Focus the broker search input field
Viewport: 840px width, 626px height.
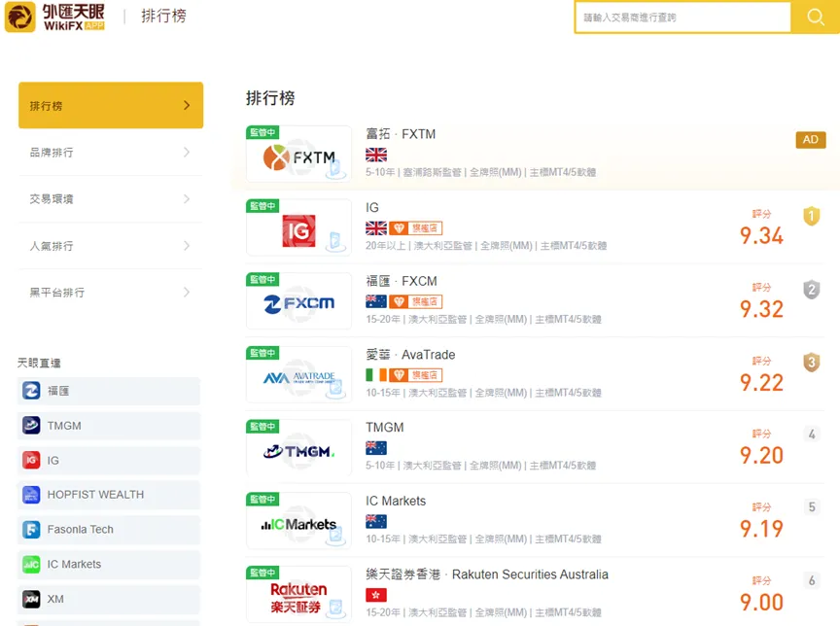(683, 17)
